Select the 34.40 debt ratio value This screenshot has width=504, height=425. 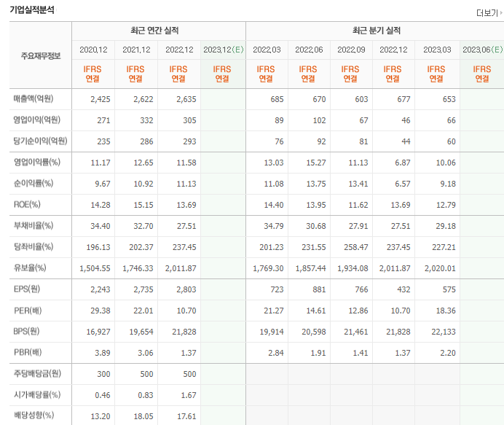pyautogui.click(x=101, y=226)
